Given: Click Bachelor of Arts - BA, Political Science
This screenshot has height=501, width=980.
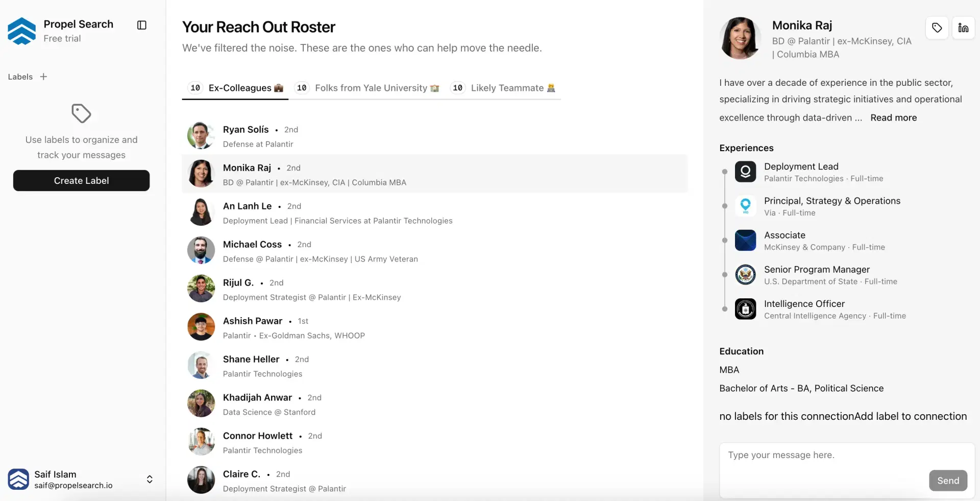Looking at the screenshot, I should coord(801,388).
